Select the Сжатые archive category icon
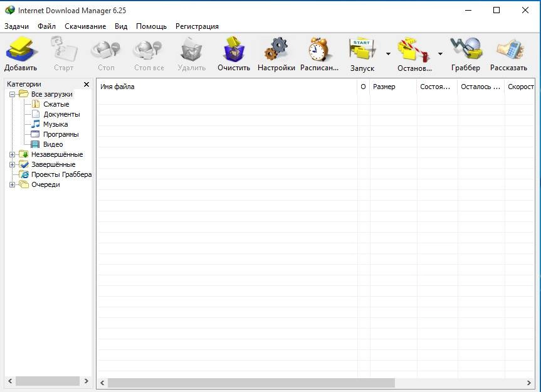Image resolution: width=541 pixels, height=392 pixels. (36, 104)
